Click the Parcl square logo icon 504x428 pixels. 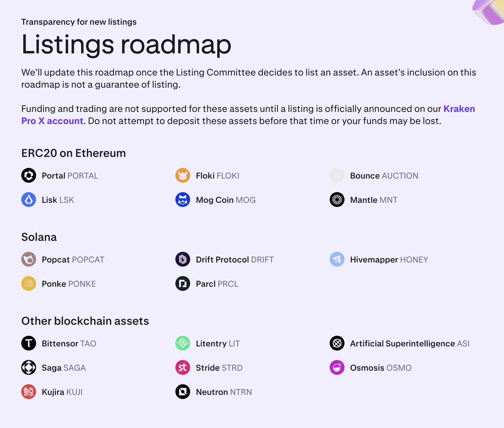click(183, 284)
